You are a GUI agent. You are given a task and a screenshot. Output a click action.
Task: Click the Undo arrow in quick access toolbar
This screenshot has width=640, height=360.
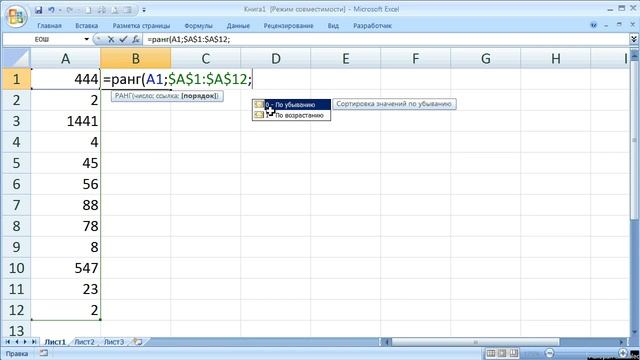click(x=51, y=10)
